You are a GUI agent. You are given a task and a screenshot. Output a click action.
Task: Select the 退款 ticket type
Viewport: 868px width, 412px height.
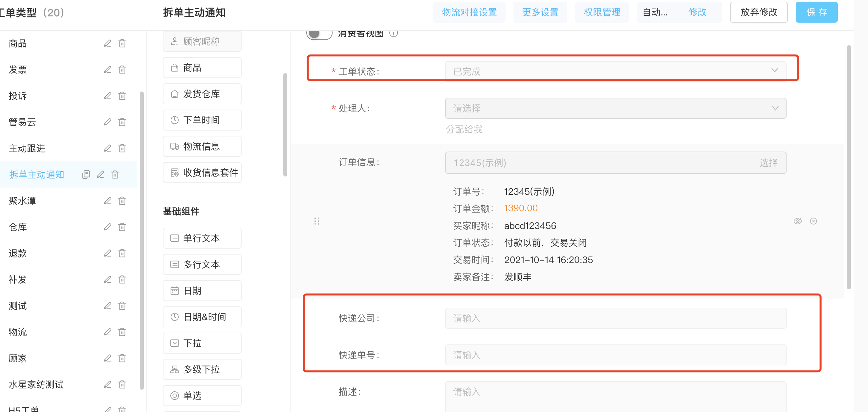click(17, 254)
